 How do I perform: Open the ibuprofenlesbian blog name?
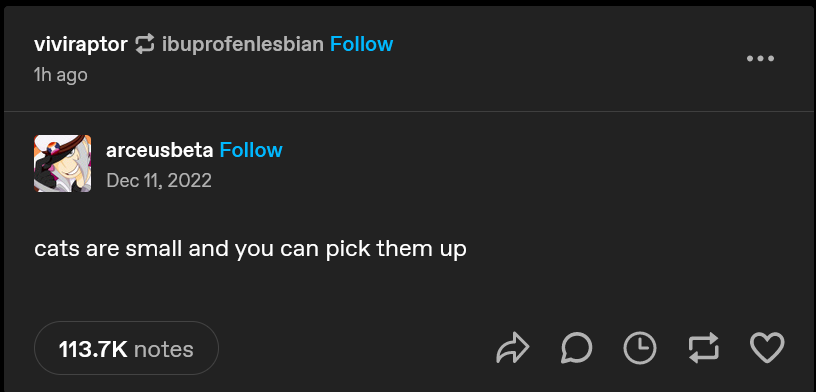tap(243, 45)
